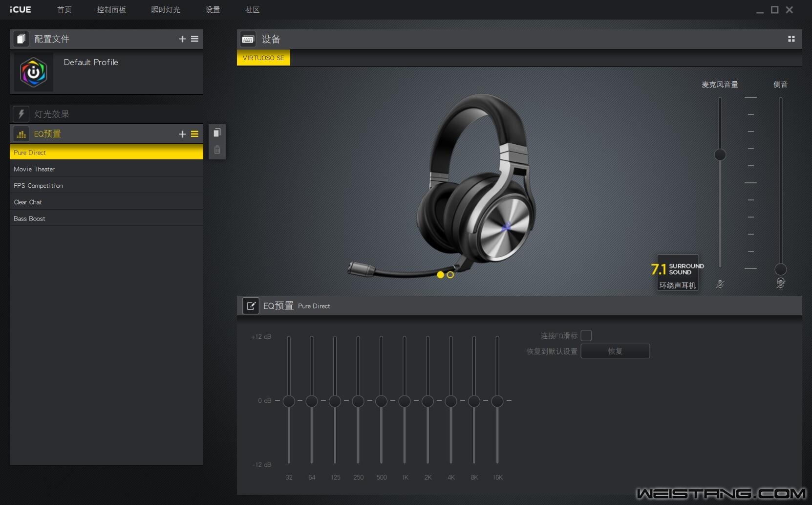Switch device grid view icon
The image size is (812, 505).
pos(791,39)
